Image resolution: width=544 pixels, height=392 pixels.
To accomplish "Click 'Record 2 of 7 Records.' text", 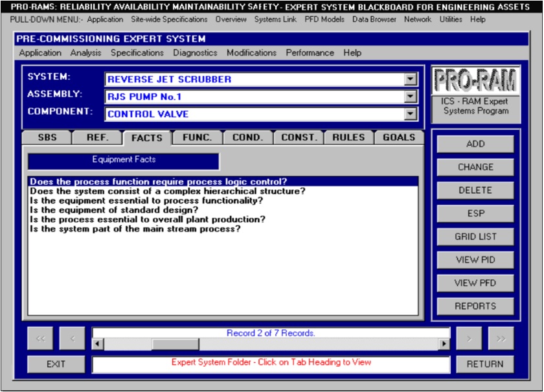I will pos(271,333).
